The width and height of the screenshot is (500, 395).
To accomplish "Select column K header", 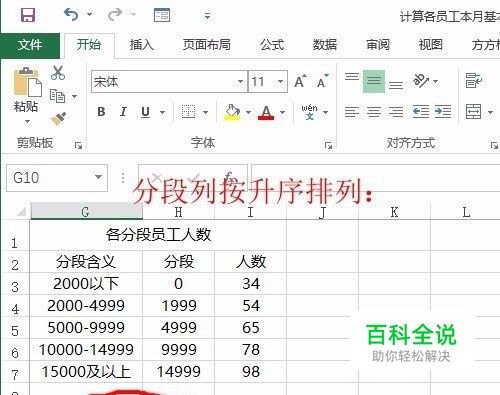I will pos(394,211).
